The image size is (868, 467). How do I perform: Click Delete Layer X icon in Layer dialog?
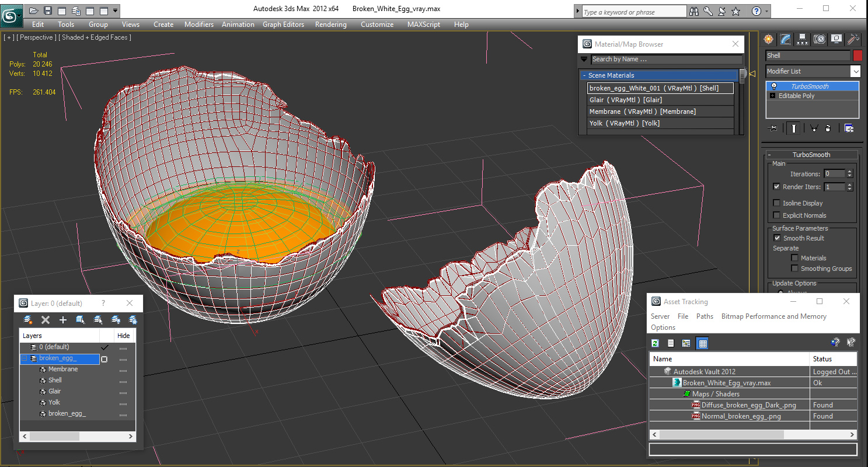click(46, 320)
